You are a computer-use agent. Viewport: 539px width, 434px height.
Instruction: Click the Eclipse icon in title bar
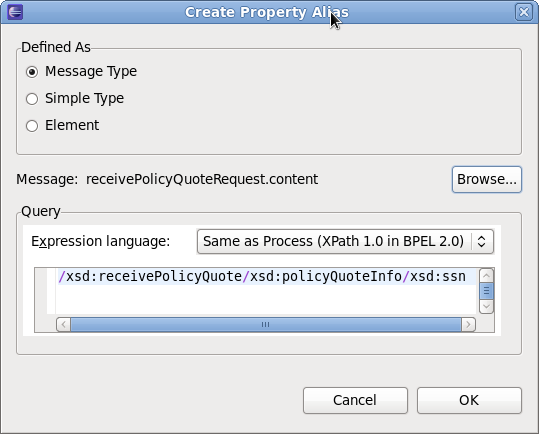click(15, 12)
